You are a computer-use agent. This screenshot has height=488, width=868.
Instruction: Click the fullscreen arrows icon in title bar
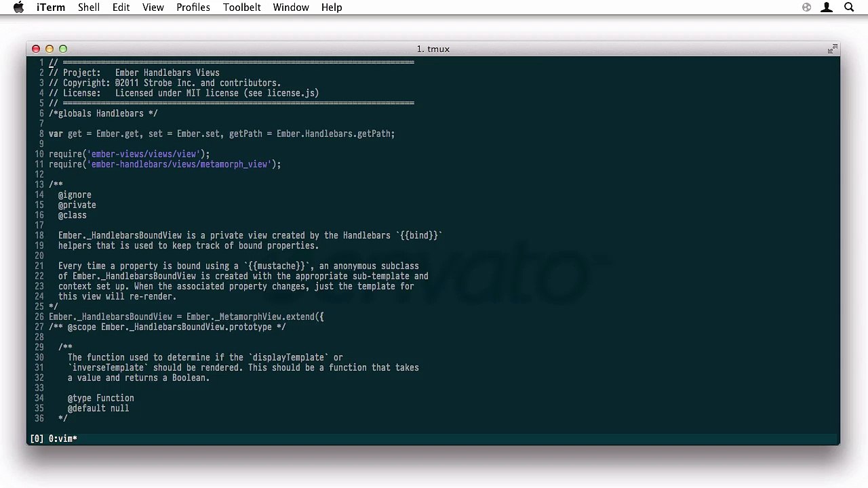pos(832,49)
